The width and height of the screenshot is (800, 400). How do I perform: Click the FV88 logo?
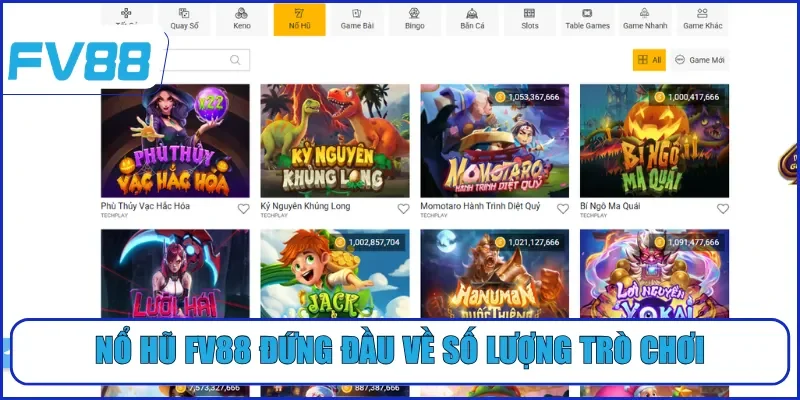tap(80, 61)
